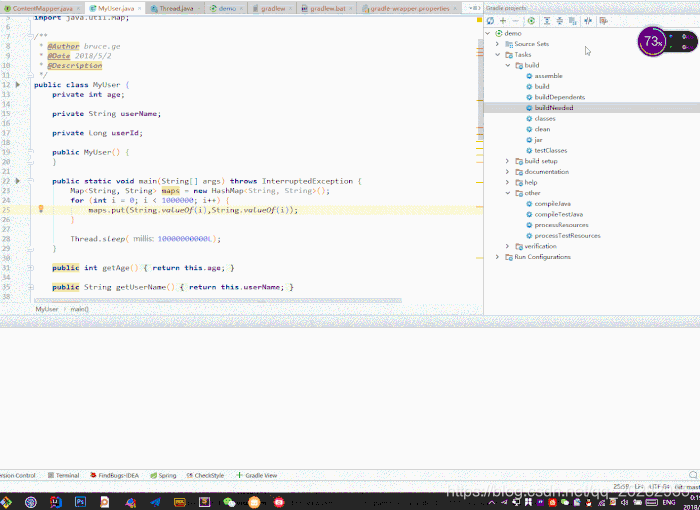This screenshot has height=510, width=700.
Task: Select the buildNeeded task
Action: click(554, 108)
